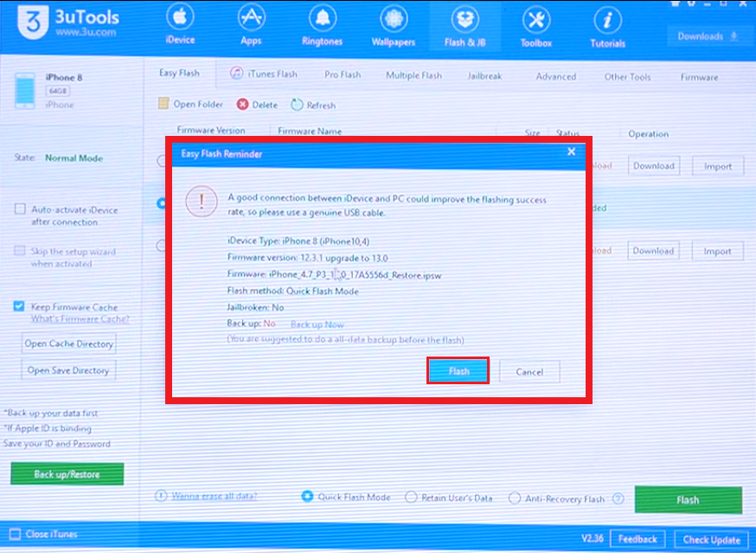Click the info icon beside erase data link

coord(161,495)
